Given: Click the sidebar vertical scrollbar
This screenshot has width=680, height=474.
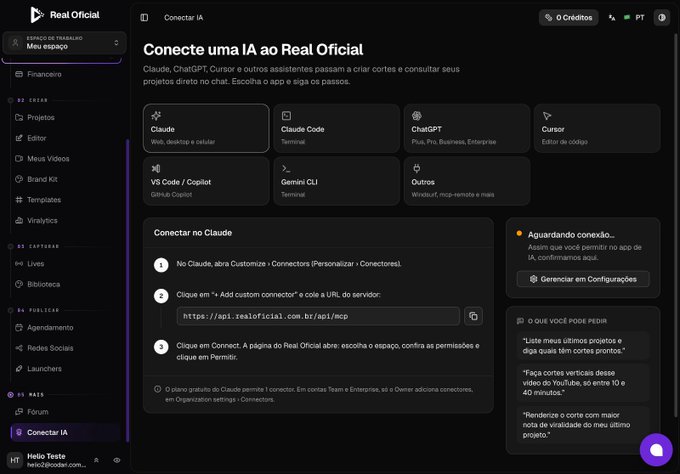Looking at the screenshot, I should pos(128,291).
